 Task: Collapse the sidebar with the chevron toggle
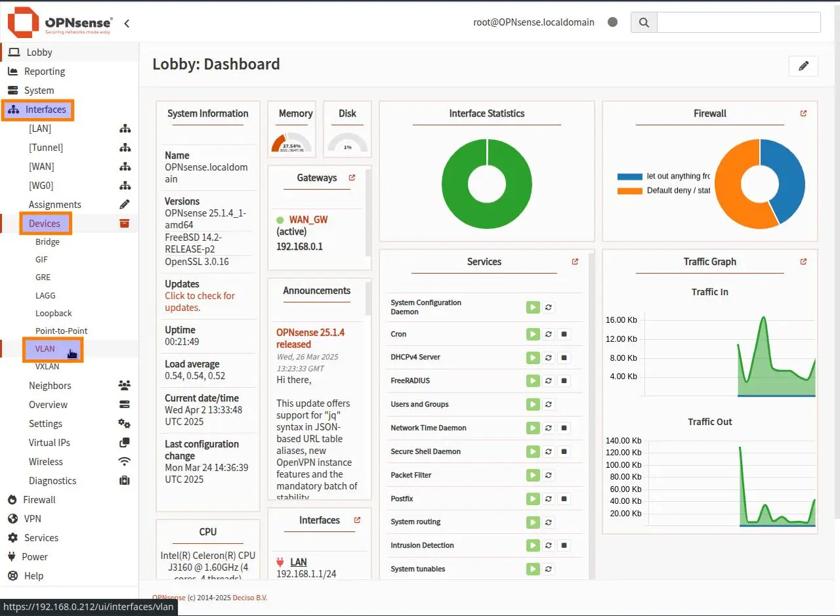point(127,23)
